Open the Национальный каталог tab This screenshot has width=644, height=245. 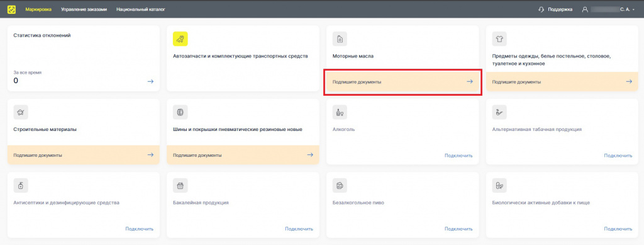[141, 9]
